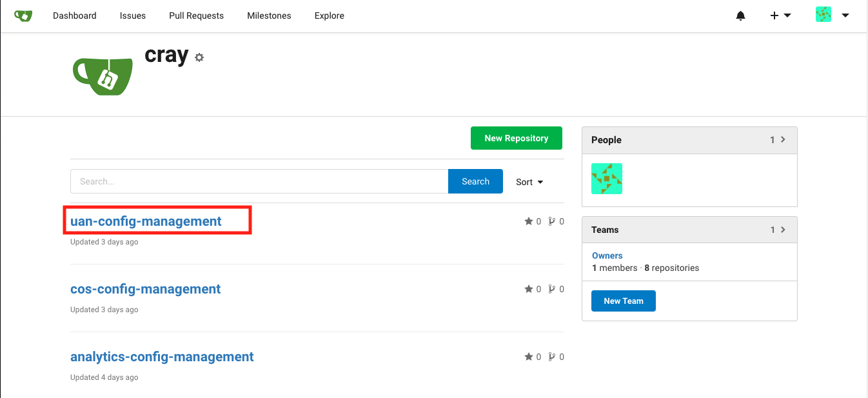868x398 pixels.
Task: Click the star count on analytics-config-management
Action: pos(538,357)
